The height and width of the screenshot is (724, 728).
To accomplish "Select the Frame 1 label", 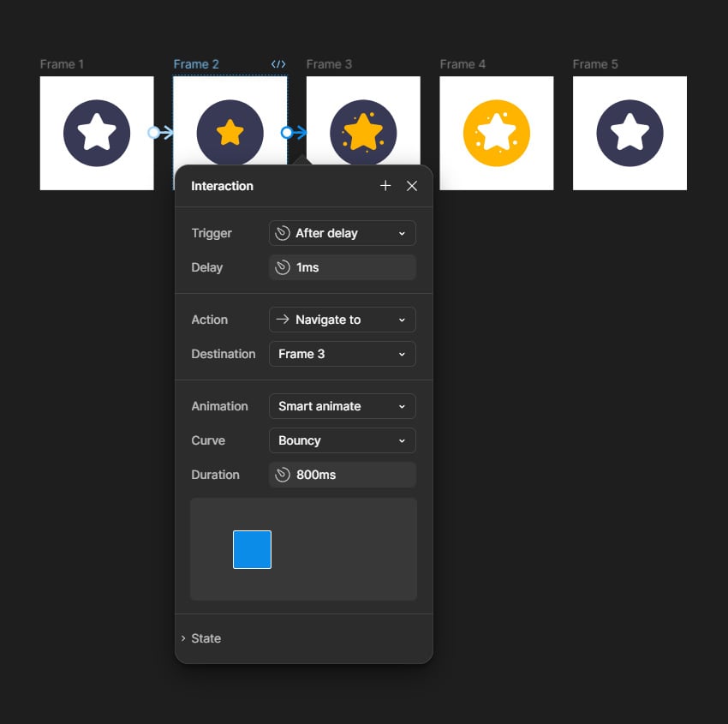I will coord(62,64).
